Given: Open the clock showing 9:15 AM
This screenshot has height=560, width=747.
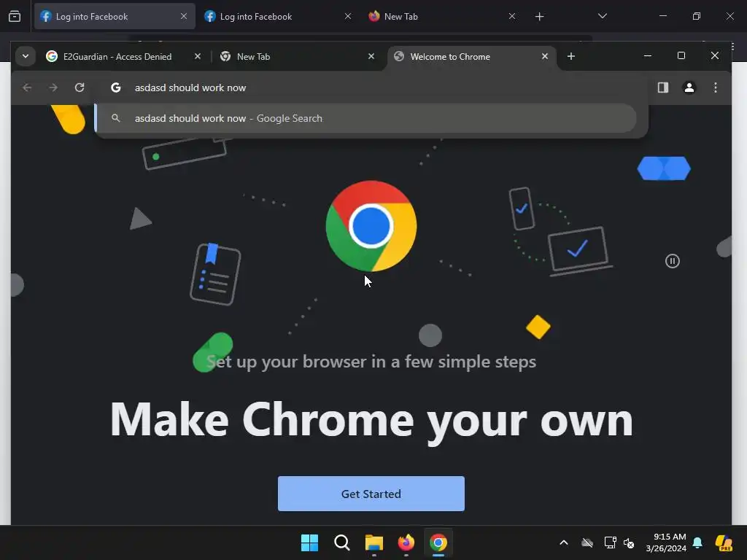Looking at the screenshot, I should [x=666, y=542].
